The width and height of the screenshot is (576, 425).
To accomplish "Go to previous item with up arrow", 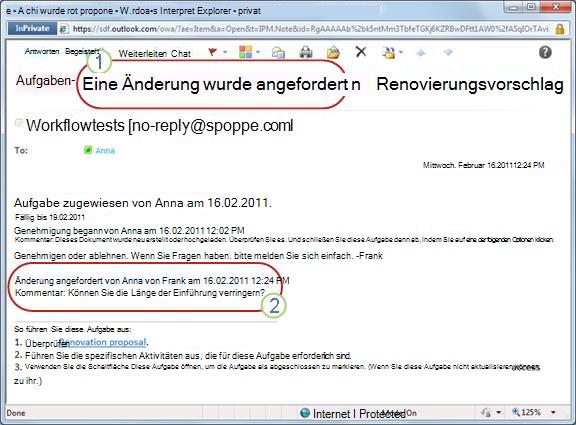I will point(421,53).
